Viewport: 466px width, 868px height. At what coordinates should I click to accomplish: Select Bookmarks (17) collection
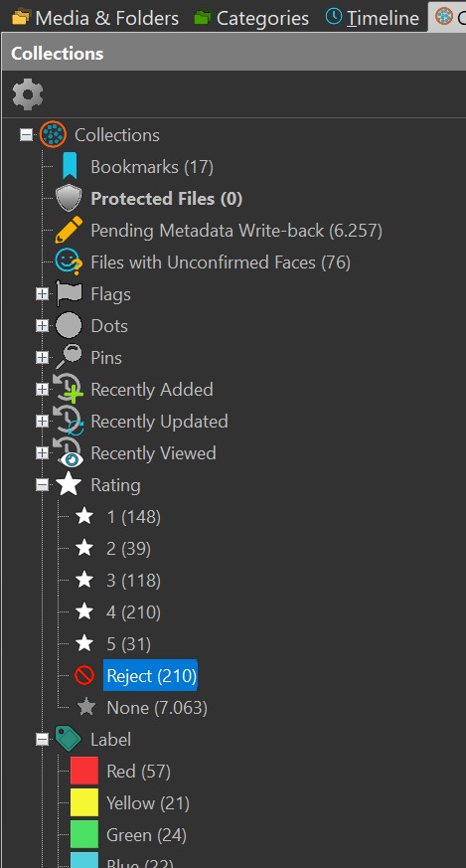coord(152,167)
